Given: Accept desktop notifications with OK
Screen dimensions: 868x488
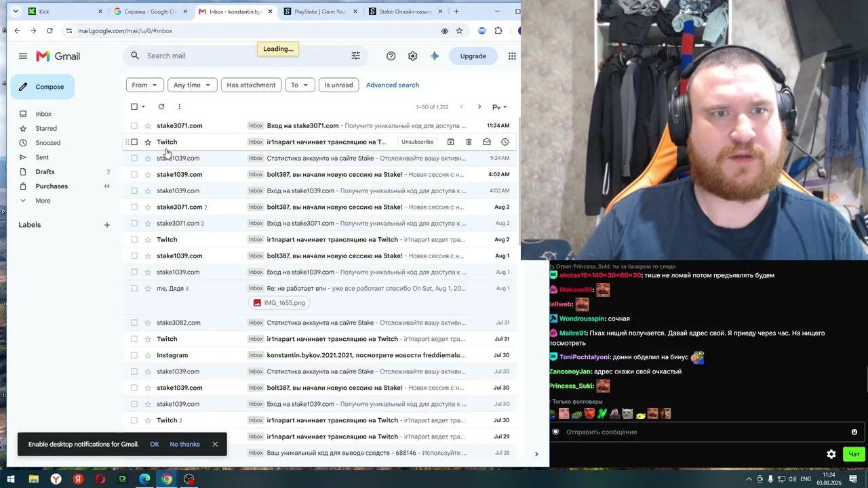Looking at the screenshot, I should pyautogui.click(x=155, y=444).
